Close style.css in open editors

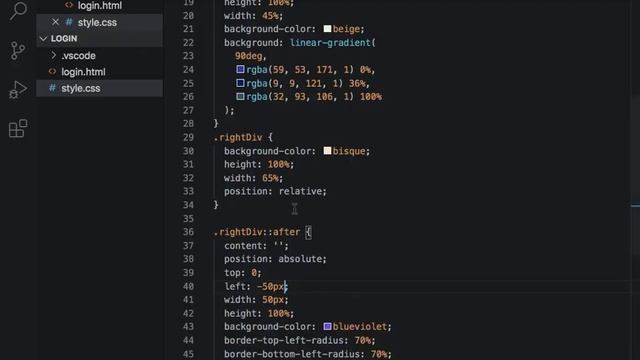click(55, 22)
